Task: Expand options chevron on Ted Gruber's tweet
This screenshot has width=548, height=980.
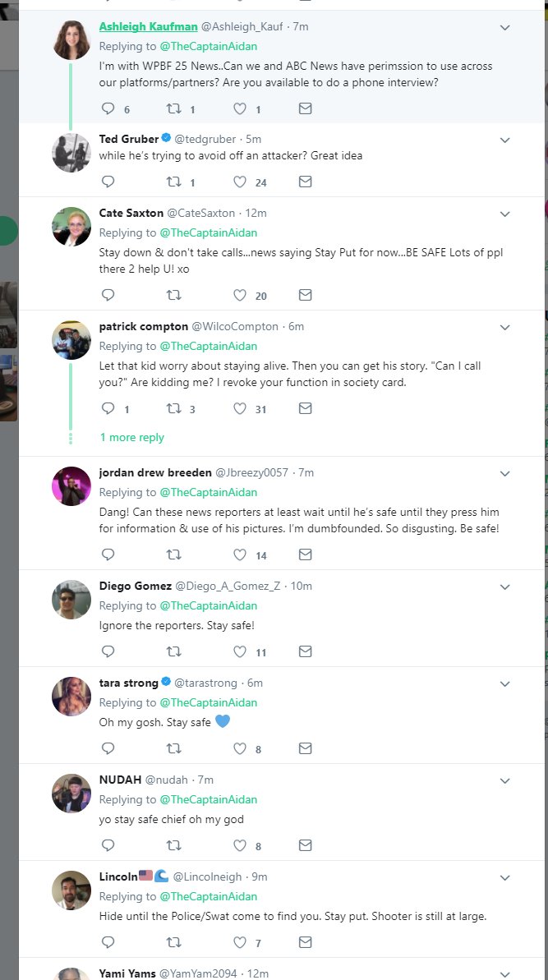Action: click(505, 140)
